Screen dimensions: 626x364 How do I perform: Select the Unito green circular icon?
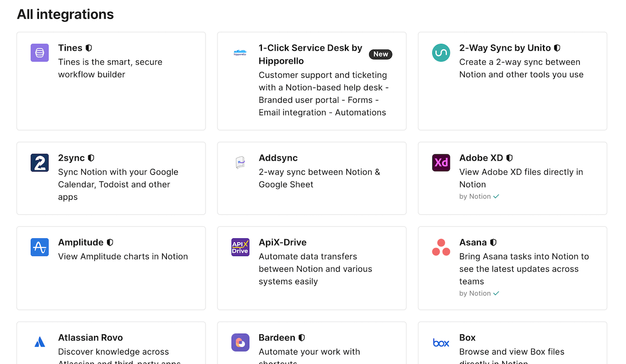[441, 52]
